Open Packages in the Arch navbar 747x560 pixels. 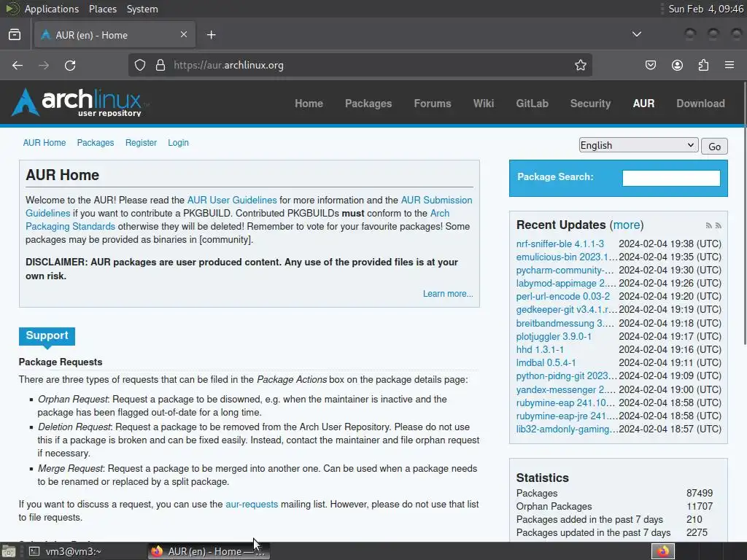pos(368,104)
